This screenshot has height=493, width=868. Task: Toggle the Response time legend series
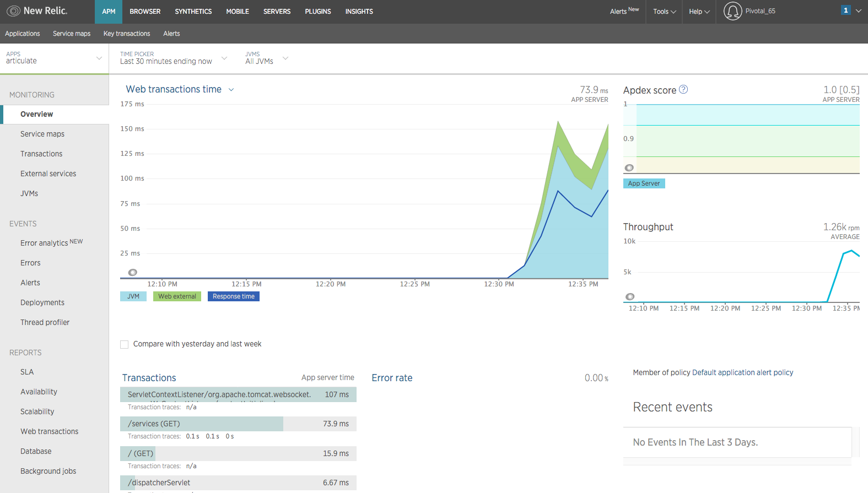click(234, 296)
